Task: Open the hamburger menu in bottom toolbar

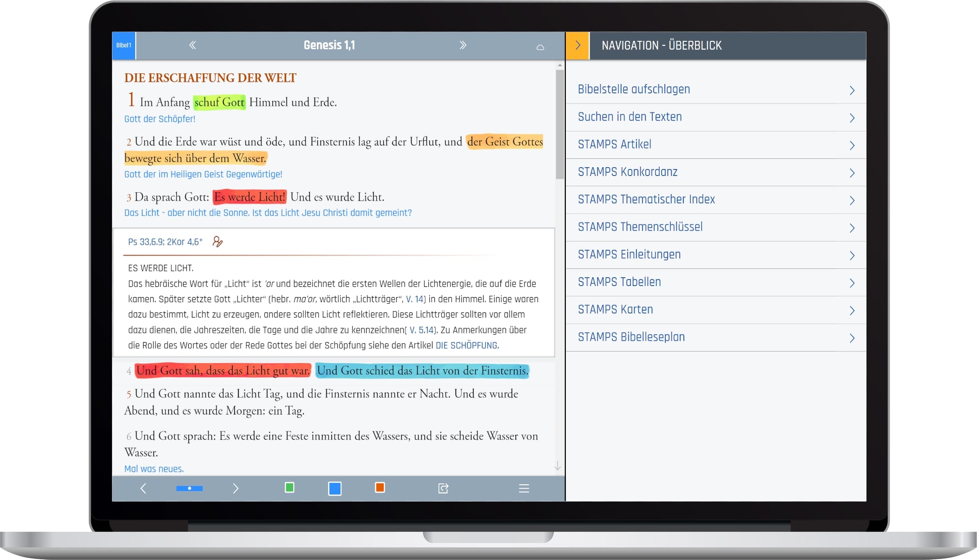Action: [x=524, y=488]
